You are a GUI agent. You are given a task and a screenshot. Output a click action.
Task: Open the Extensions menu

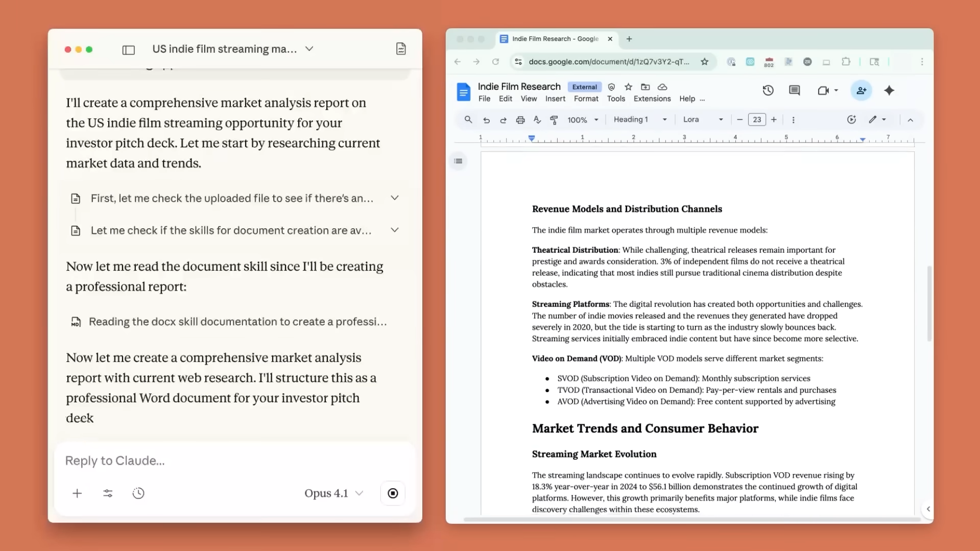tap(652, 99)
